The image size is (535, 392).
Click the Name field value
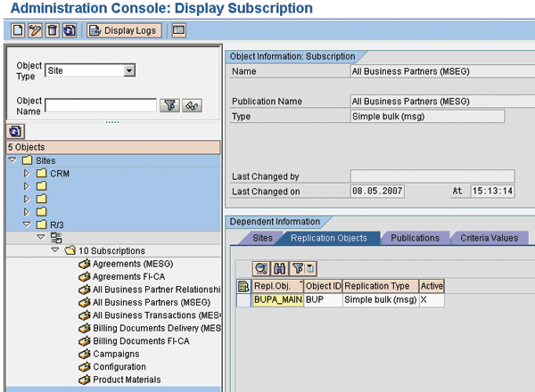click(x=442, y=71)
